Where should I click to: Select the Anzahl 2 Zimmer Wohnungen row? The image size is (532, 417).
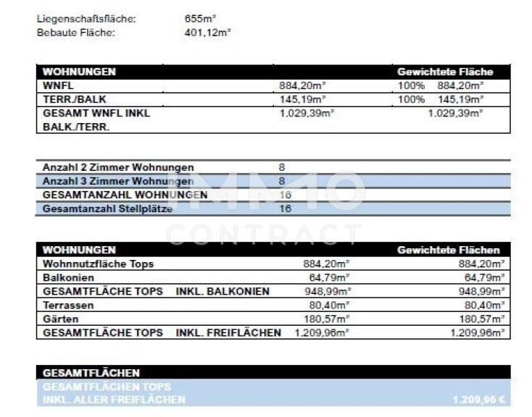point(118,167)
